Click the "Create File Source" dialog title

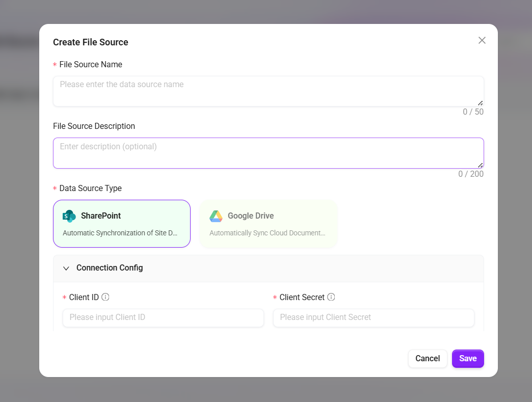pos(91,42)
